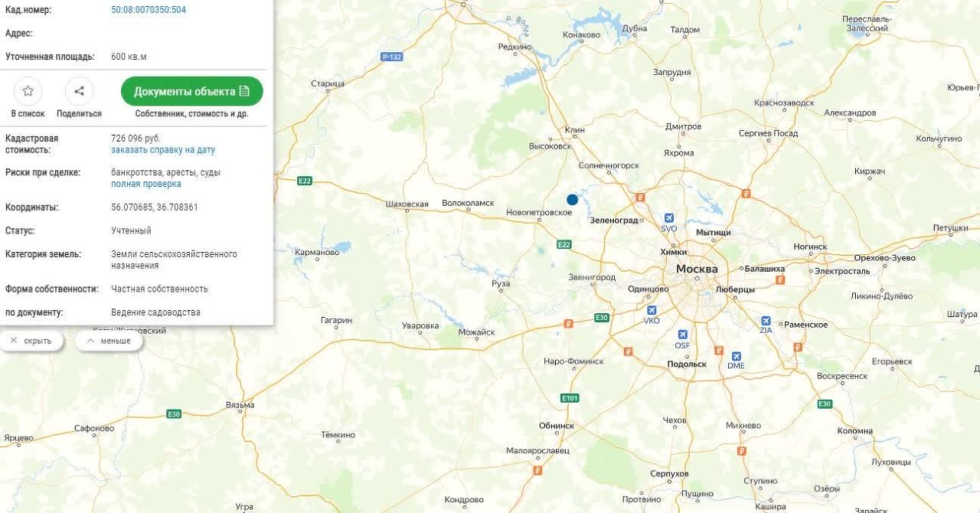Collapse details using меньше chevron
The width and height of the screenshot is (980, 513).
(109, 341)
